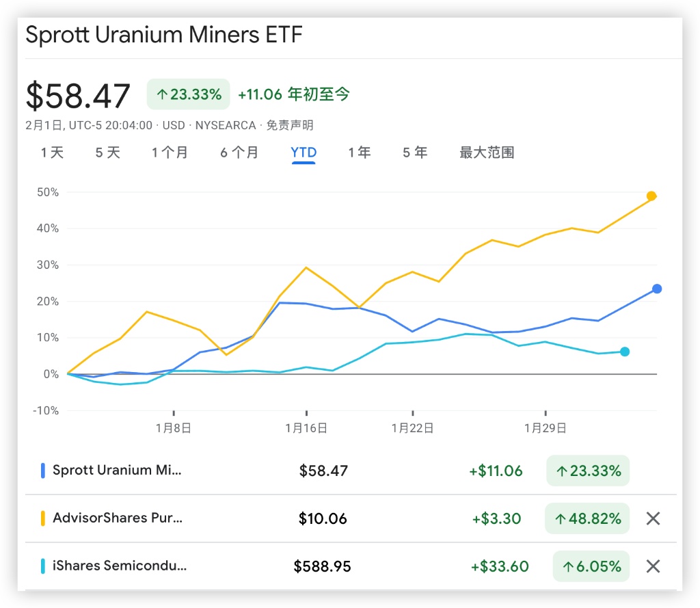
Task: Click the yellow endpoint dot on the chart
Action: (x=651, y=196)
